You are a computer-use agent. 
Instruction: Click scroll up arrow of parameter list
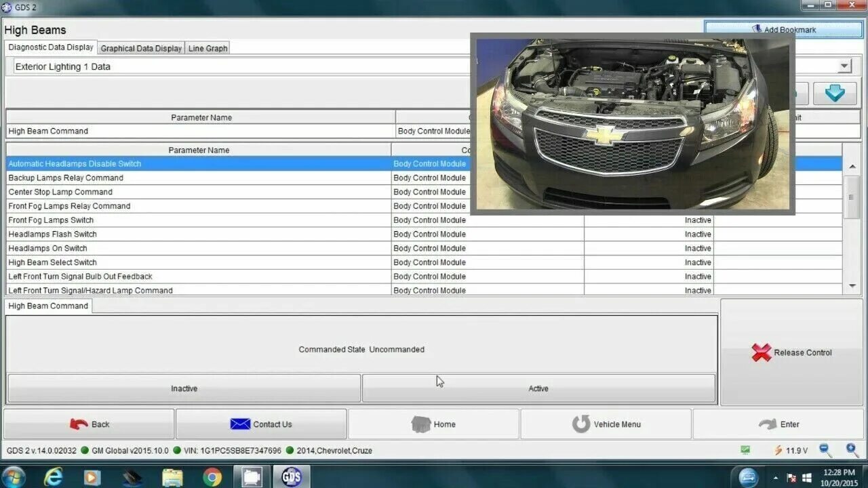pos(852,167)
